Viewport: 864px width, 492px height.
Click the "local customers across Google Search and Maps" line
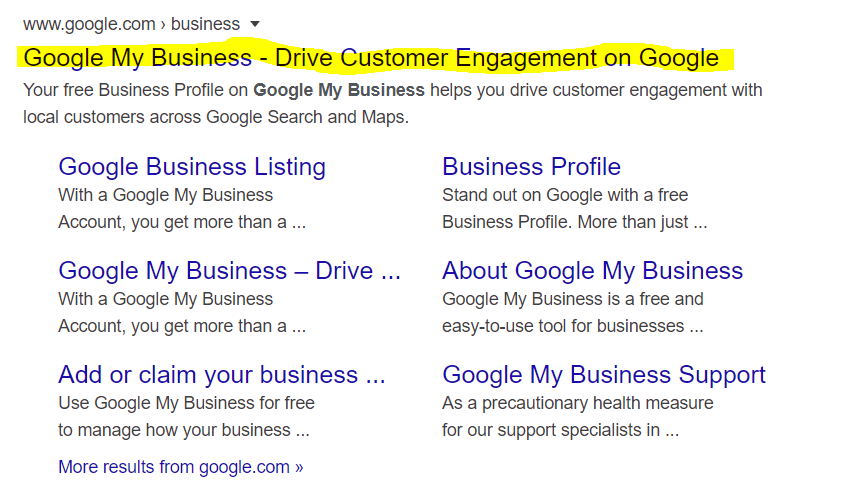(216, 117)
